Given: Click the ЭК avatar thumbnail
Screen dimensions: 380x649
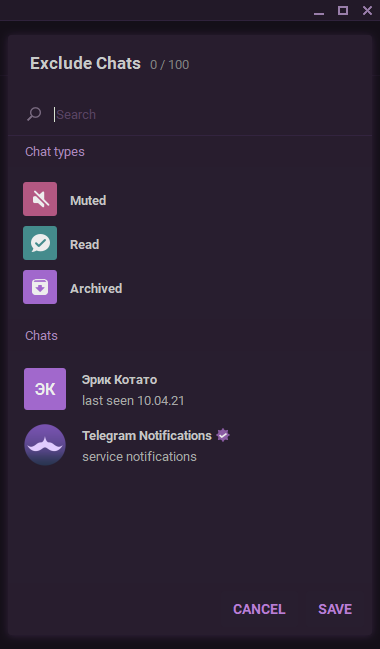Looking at the screenshot, I should pos(45,389).
